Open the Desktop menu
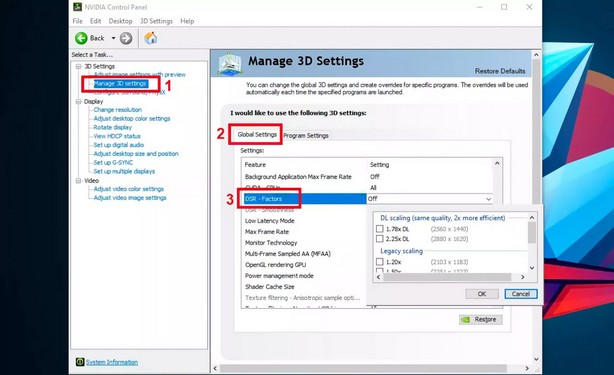The width and height of the screenshot is (614, 375). [x=121, y=21]
